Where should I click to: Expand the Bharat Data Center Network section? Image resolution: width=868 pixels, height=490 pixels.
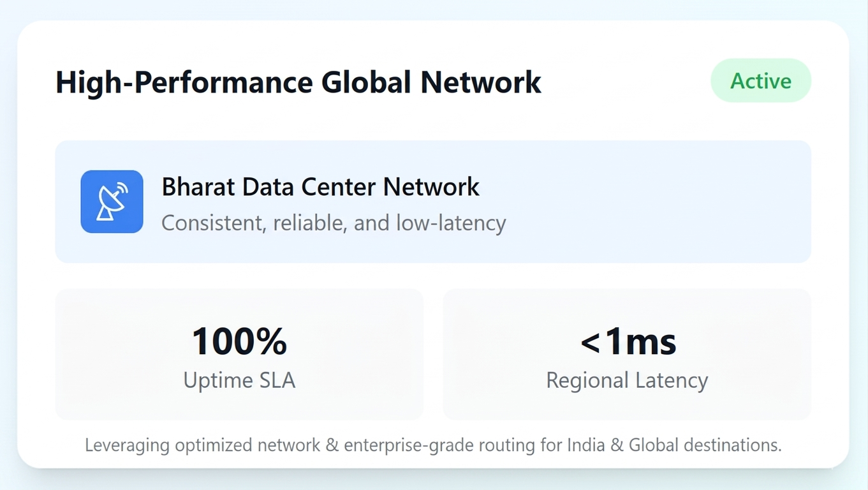pyautogui.click(x=434, y=202)
